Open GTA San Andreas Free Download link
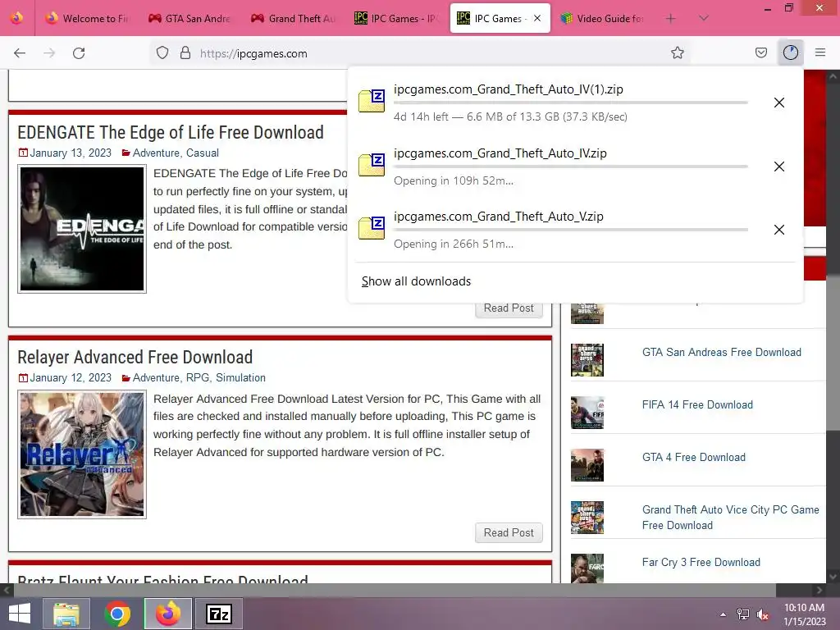The width and height of the screenshot is (840, 630). click(x=722, y=352)
